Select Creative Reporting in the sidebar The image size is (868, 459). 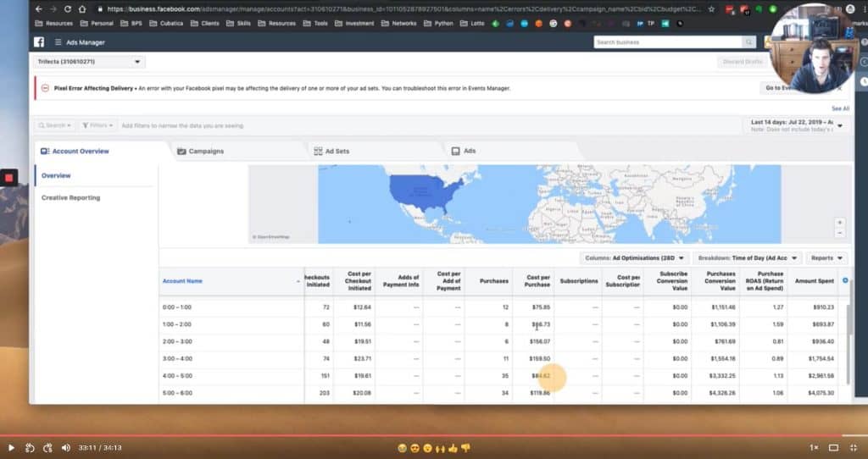(x=71, y=197)
